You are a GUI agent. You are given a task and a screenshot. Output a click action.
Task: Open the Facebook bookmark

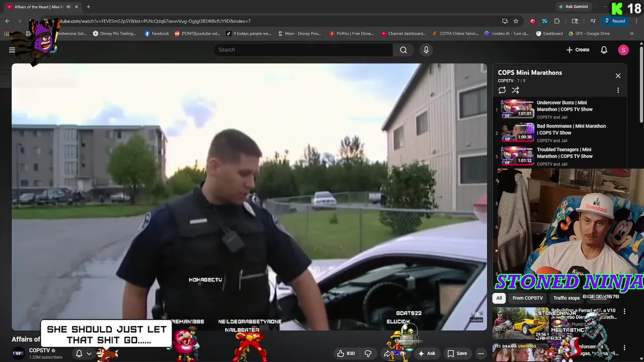[x=156, y=34]
